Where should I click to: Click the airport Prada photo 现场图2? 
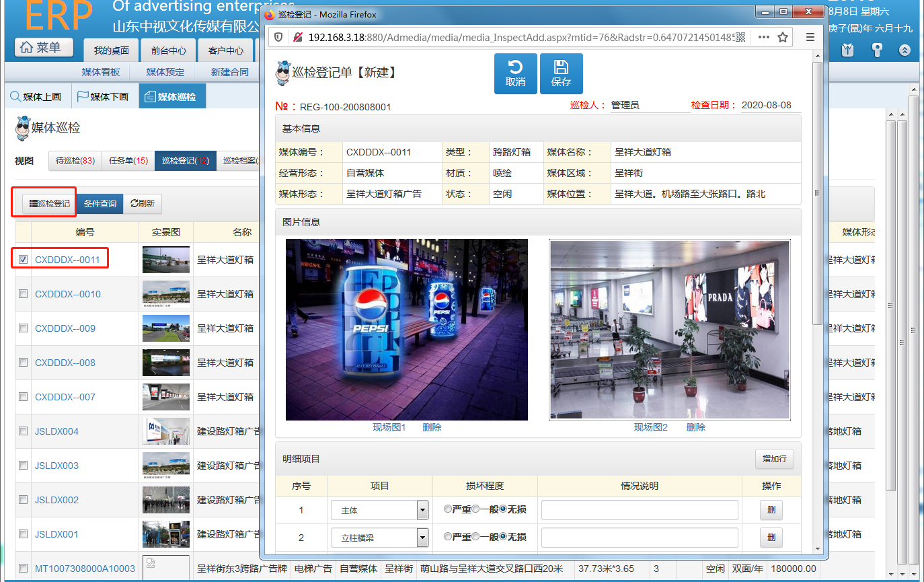pyautogui.click(x=670, y=330)
